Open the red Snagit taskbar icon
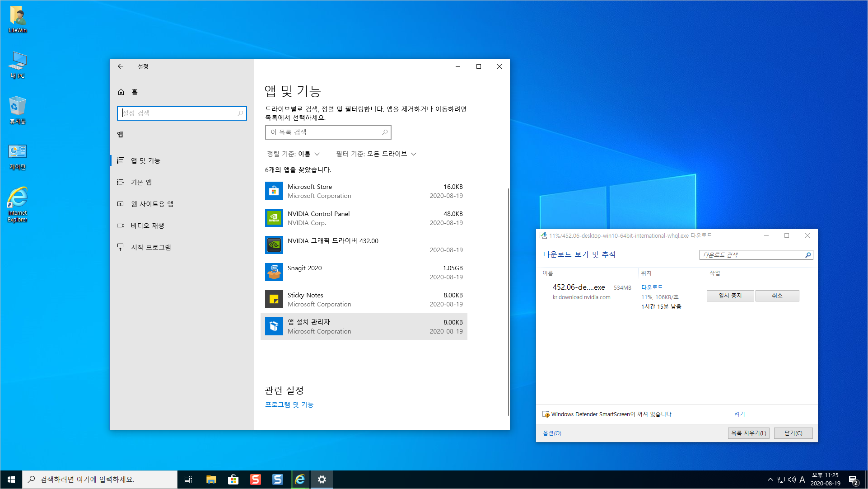868x489 pixels. 256,480
